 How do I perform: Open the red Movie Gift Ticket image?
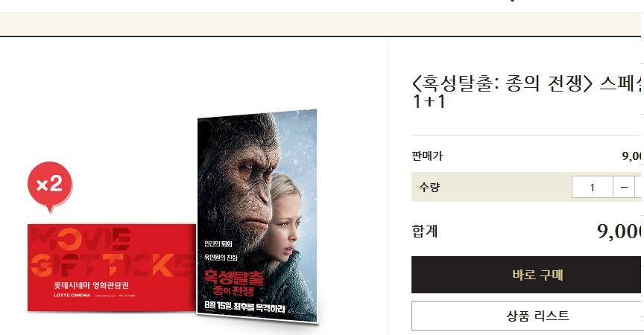pyautogui.click(x=111, y=268)
